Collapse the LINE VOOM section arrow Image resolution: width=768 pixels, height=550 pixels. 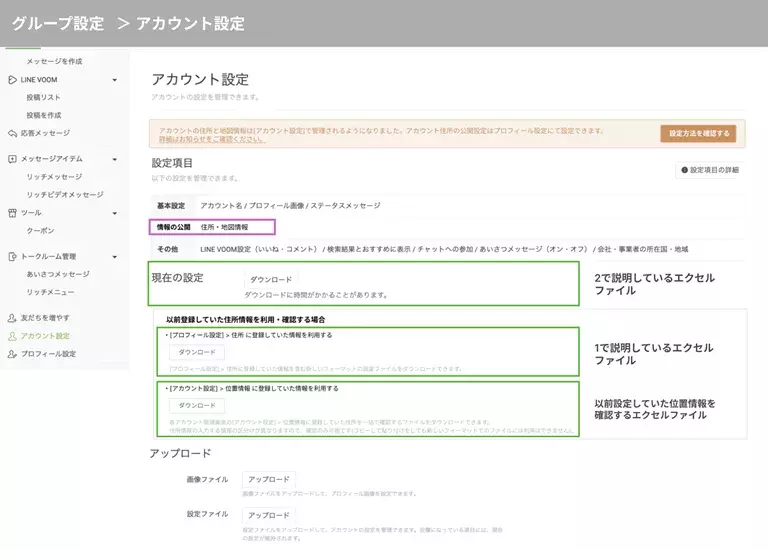[x=115, y=79]
